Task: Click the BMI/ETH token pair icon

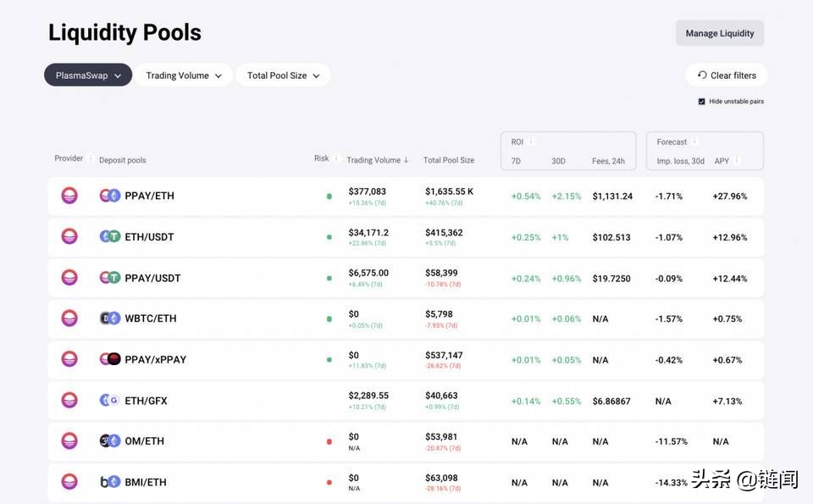Action: pyautogui.click(x=110, y=482)
